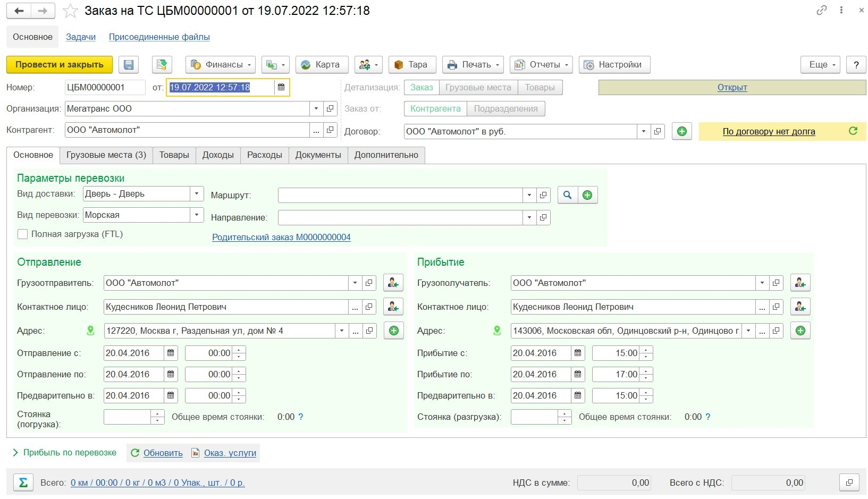The height and width of the screenshot is (499, 868).
Task: Switch Заказ от to Подразделения
Action: pyautogui.click(x=505, y=108)
